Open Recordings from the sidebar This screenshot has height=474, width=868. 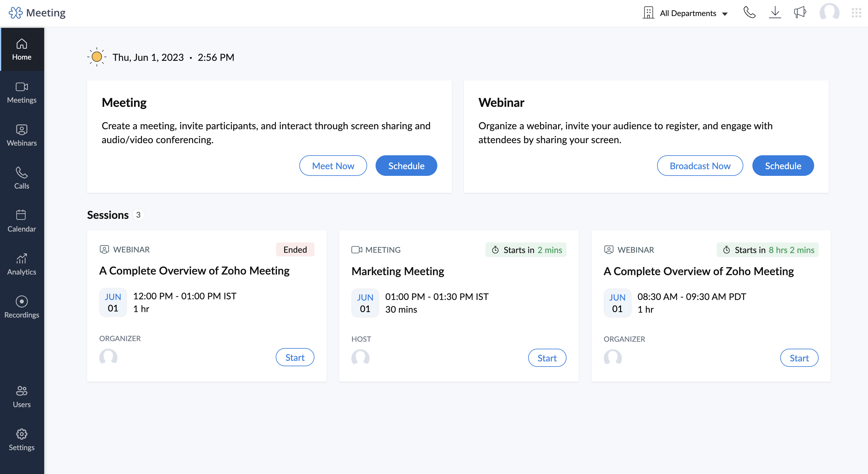(x=21, y=307)
